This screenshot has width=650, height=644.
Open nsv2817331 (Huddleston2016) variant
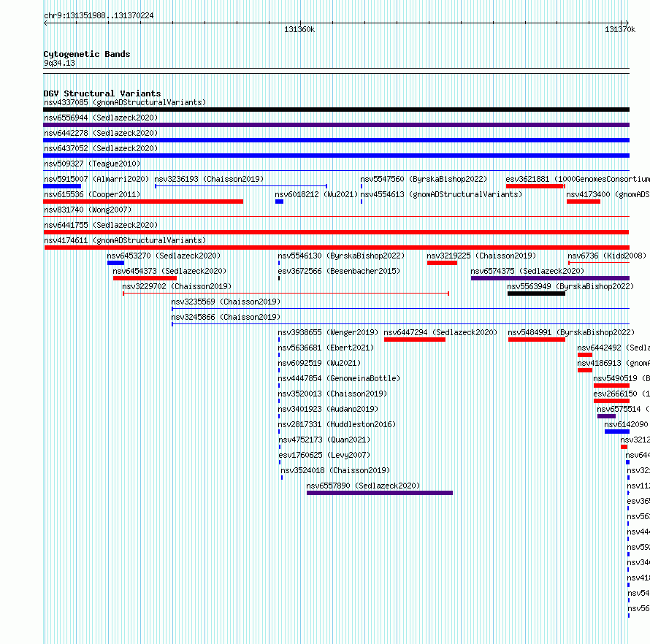pos(337,424)
